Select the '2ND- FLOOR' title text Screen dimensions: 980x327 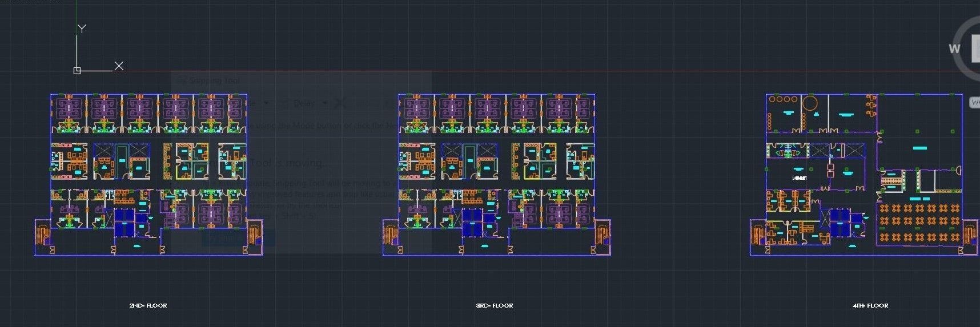tap(148, 306)
